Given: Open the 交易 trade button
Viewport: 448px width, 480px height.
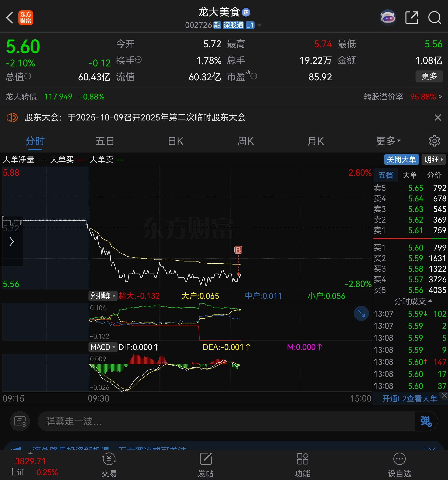Looking at the screenshot, I should coord(109,465).
